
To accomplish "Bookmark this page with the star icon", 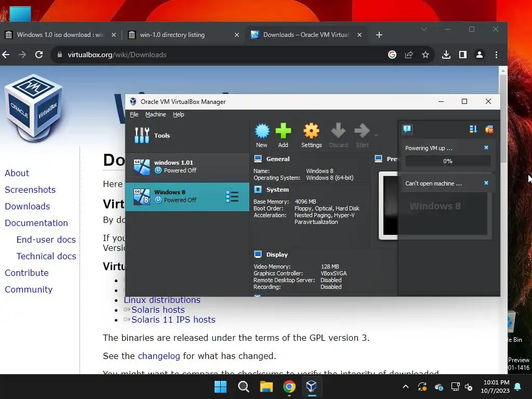I will (x=425, y=55).
